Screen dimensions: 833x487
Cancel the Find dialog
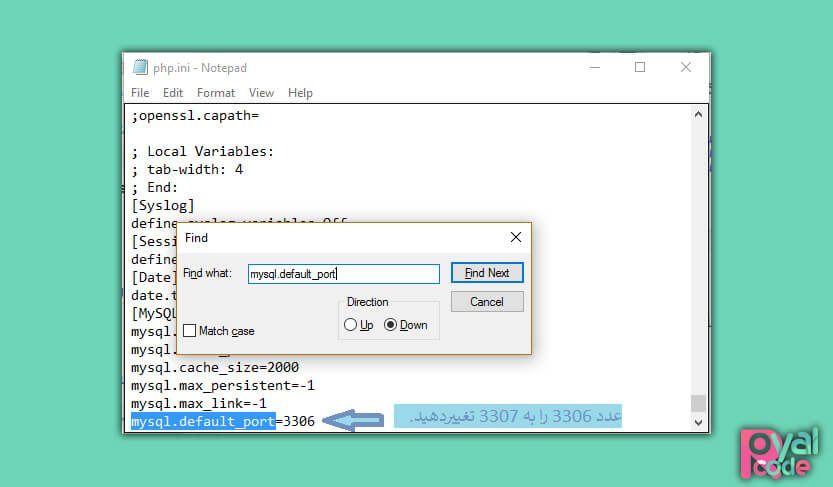click(x=487, y=302)
